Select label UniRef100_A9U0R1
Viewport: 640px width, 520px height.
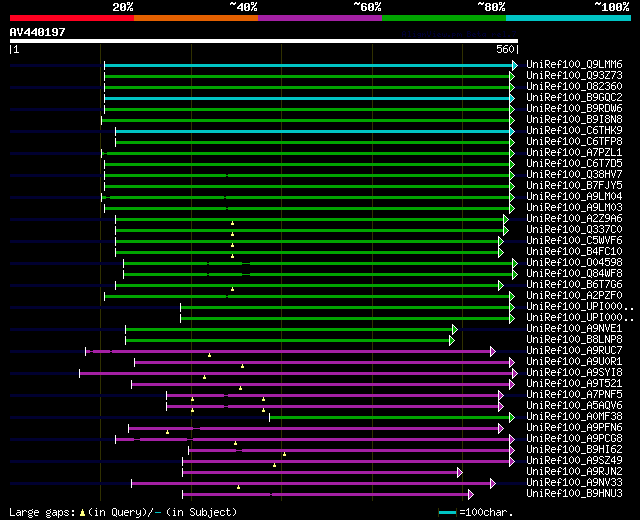[x=574, y=362]
